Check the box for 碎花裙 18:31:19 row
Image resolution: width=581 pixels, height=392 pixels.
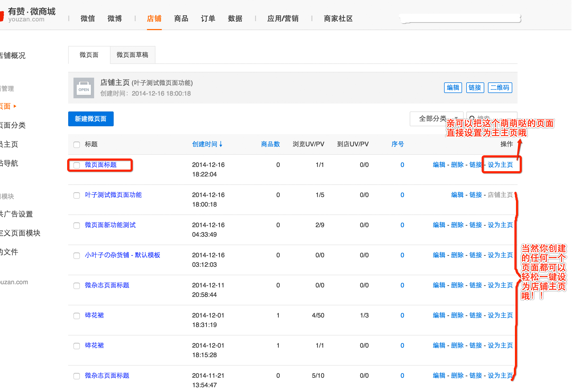[77, 316]
